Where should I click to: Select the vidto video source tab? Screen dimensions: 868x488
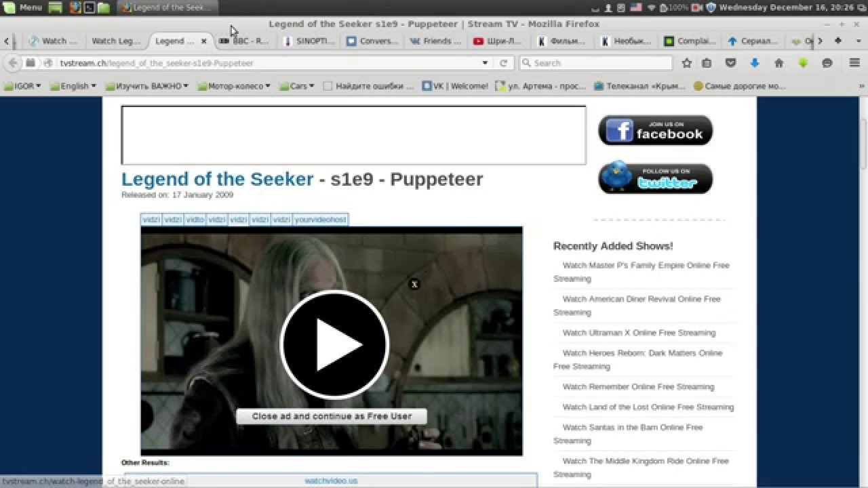click(195, 220)
